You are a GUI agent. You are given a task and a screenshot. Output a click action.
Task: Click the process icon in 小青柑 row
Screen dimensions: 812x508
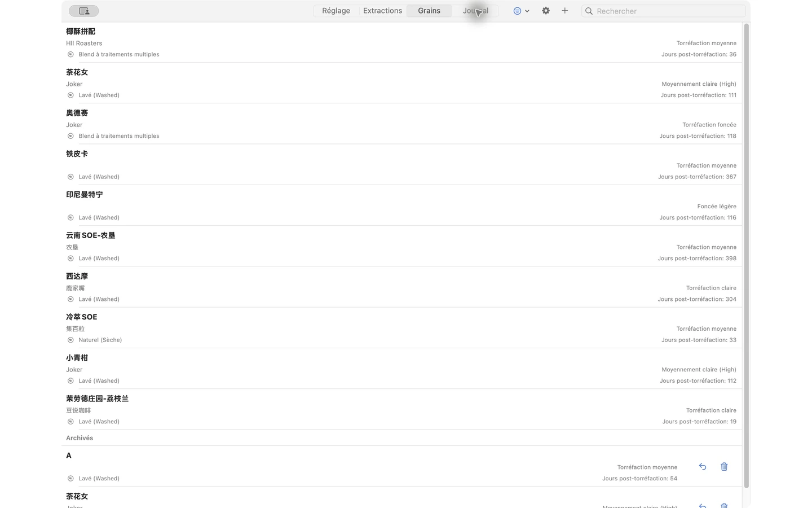click(70, 381)
